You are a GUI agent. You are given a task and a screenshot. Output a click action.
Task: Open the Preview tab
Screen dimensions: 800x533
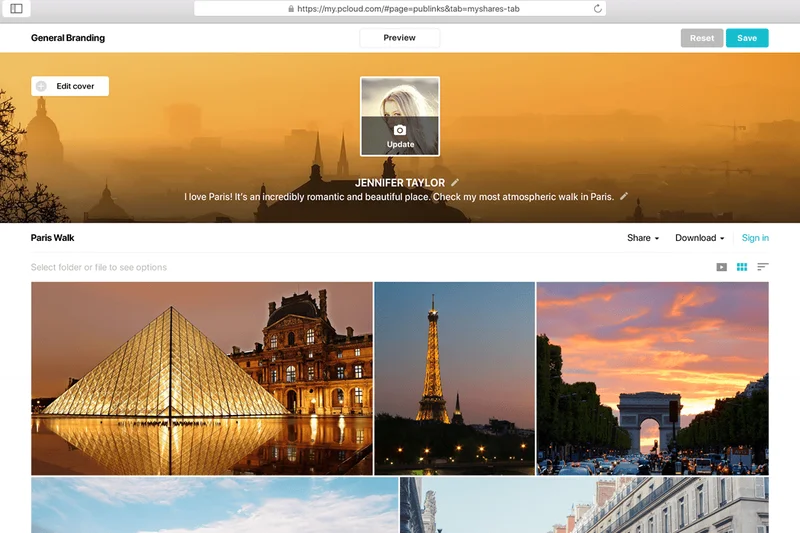coord(399,38)
